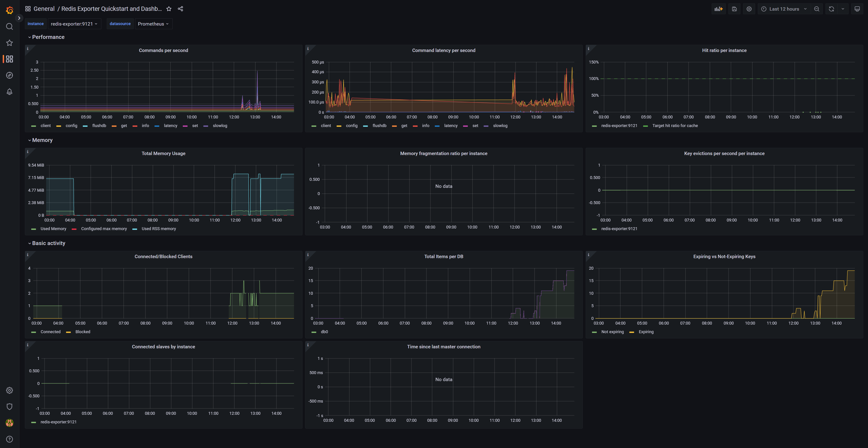Mark dashboard as favorite star
The width and height of the screenshot is (868, 448).
169,9
